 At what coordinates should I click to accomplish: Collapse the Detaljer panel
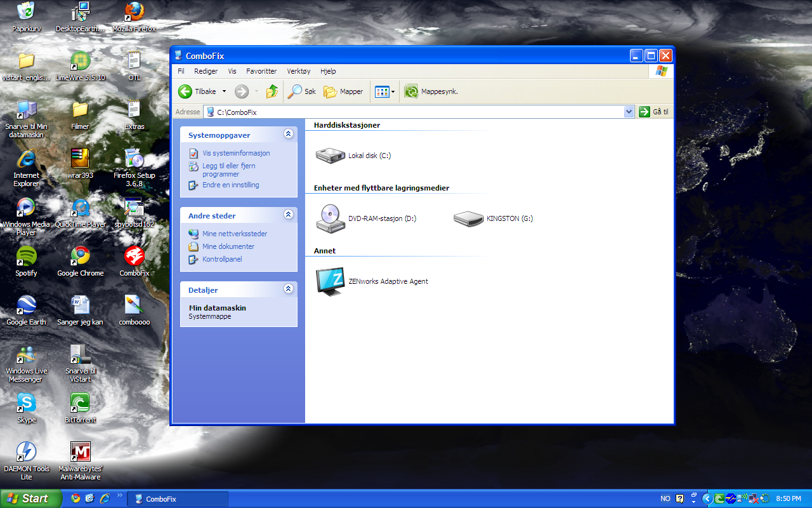pos(289,289)
